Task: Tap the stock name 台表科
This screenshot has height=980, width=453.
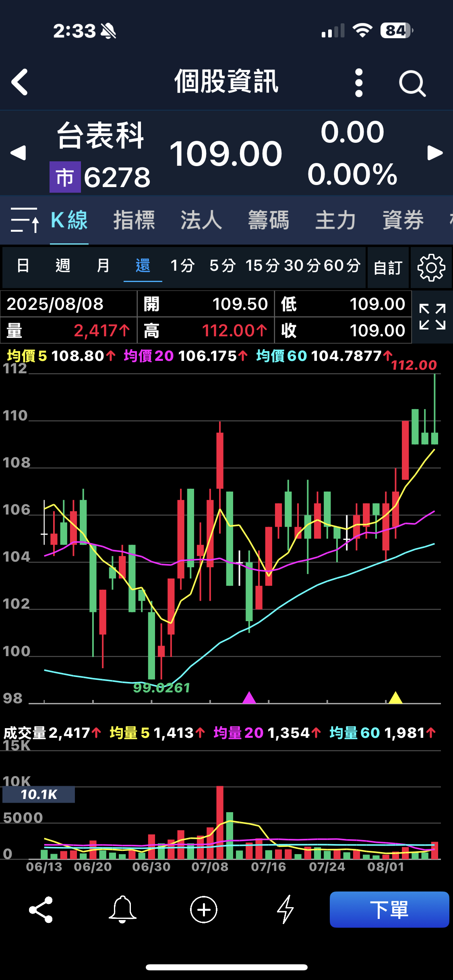Action: point(101,136)
